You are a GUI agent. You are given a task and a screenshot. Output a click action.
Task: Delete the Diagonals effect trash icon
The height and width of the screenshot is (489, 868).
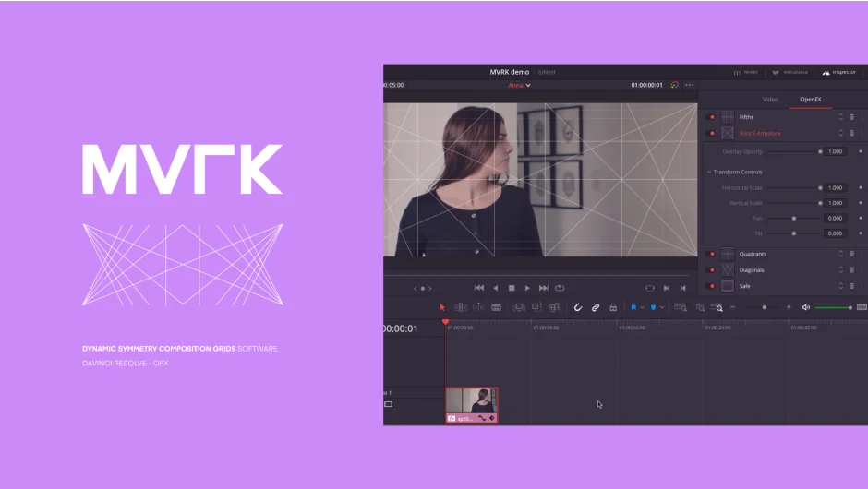[852, 270]
